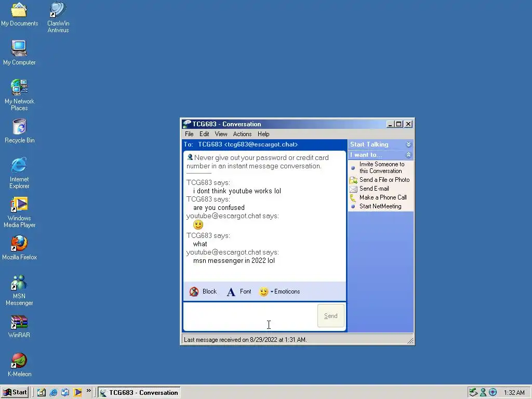This screenshot has height=399, width=532.
Task: Click the 'are you confused' message
Action: (219, 208)
